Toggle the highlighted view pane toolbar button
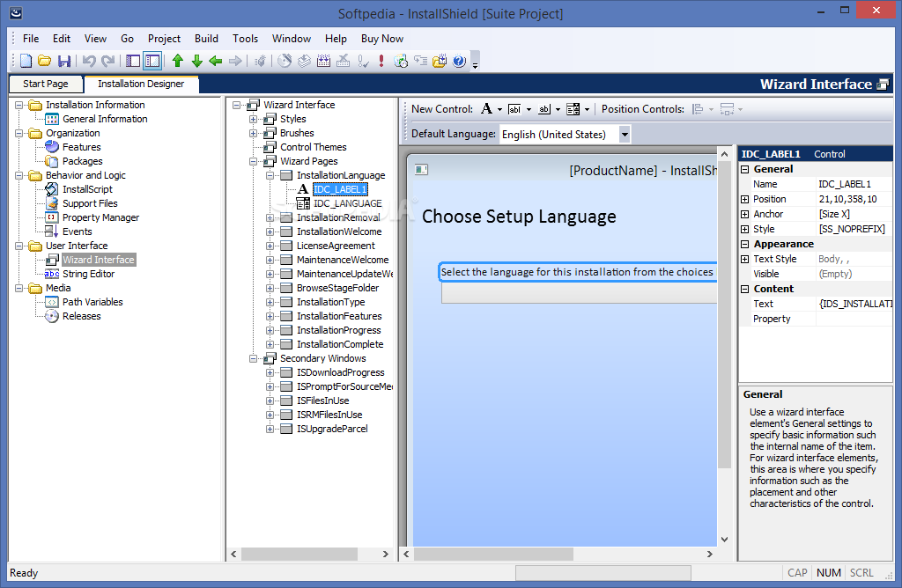Image resolution: width=902 pixels, height=588 pixels. click(152, 61)
